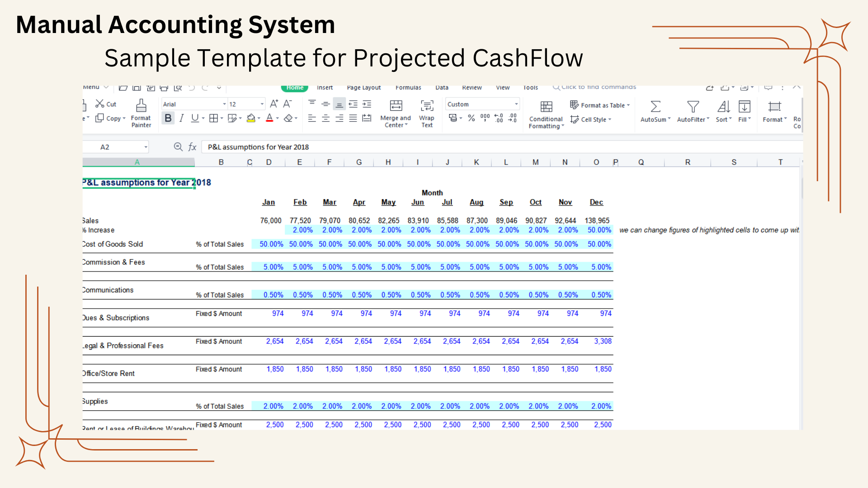Viewport: 868px width, 488px height.
Task: Click the Conditional Formatting icon
Action: 546,107
